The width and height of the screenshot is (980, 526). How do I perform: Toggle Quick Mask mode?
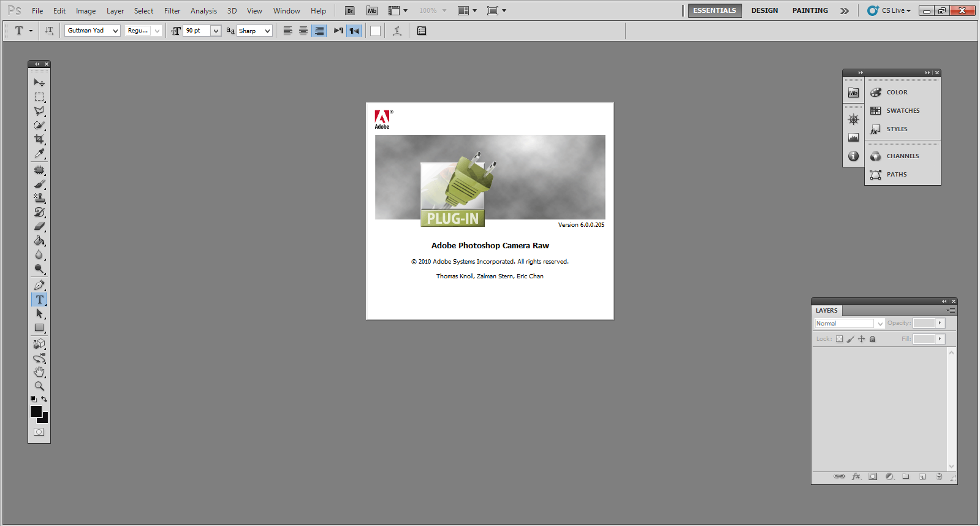tap(39, 432)
